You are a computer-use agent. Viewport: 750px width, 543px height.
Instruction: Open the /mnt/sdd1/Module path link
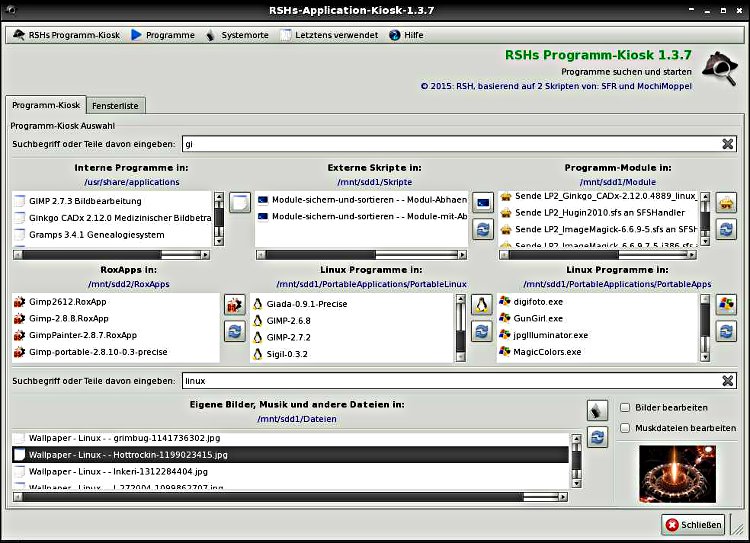pos(618,182)
